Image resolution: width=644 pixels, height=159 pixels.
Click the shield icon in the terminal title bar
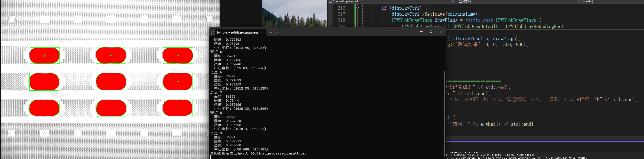coord(212,33)
